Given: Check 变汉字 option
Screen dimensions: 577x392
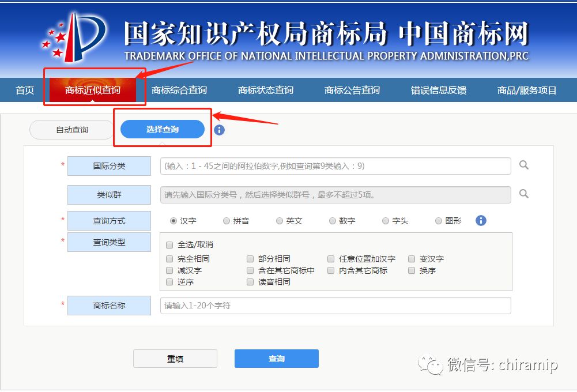Looking at the screenshot, I should tap(412, 259).
